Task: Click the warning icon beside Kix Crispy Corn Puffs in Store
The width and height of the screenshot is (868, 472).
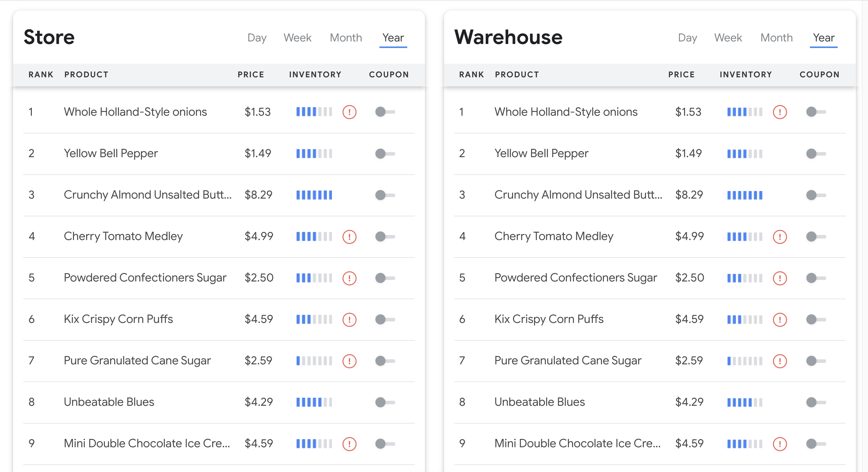Action: click(x=349, y=319)
